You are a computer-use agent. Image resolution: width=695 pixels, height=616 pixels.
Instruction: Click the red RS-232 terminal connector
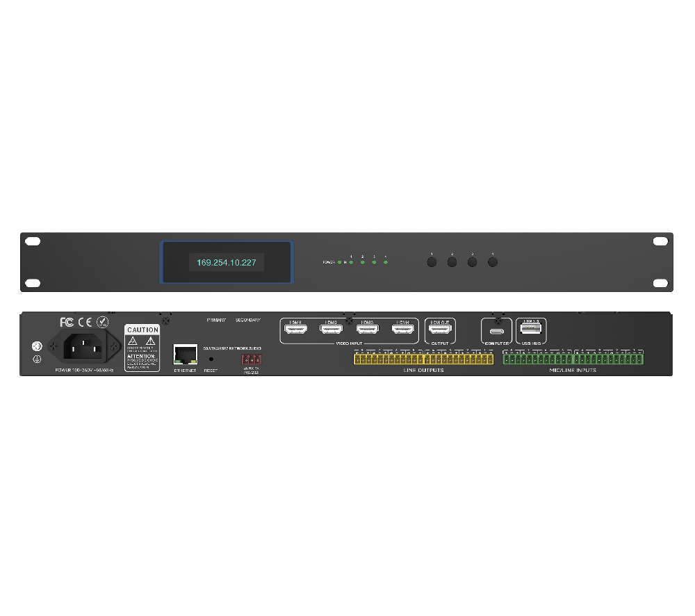point(252,359)
